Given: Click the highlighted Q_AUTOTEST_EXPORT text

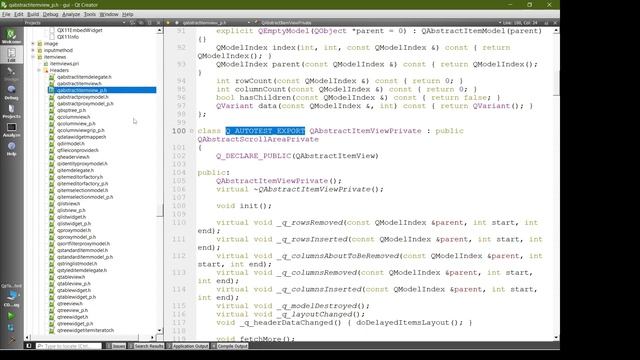Looking at the screenshot, I should [265, 131].
